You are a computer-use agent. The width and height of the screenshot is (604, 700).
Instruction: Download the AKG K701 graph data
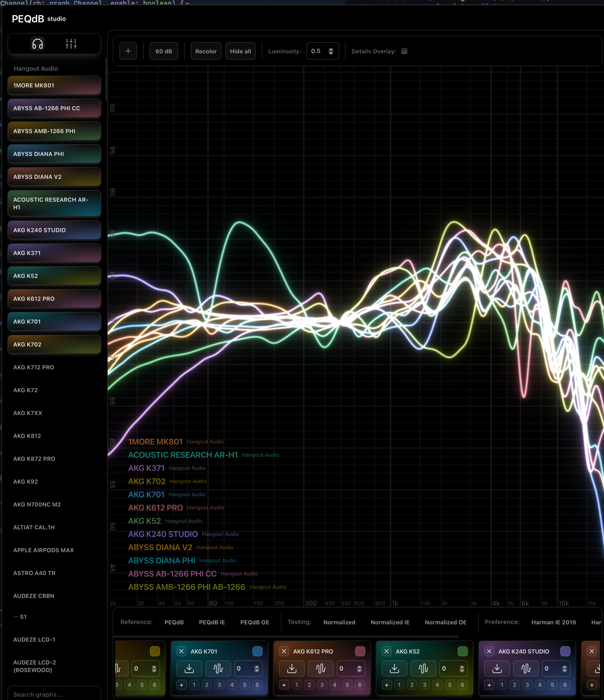(x=189, y=668)
